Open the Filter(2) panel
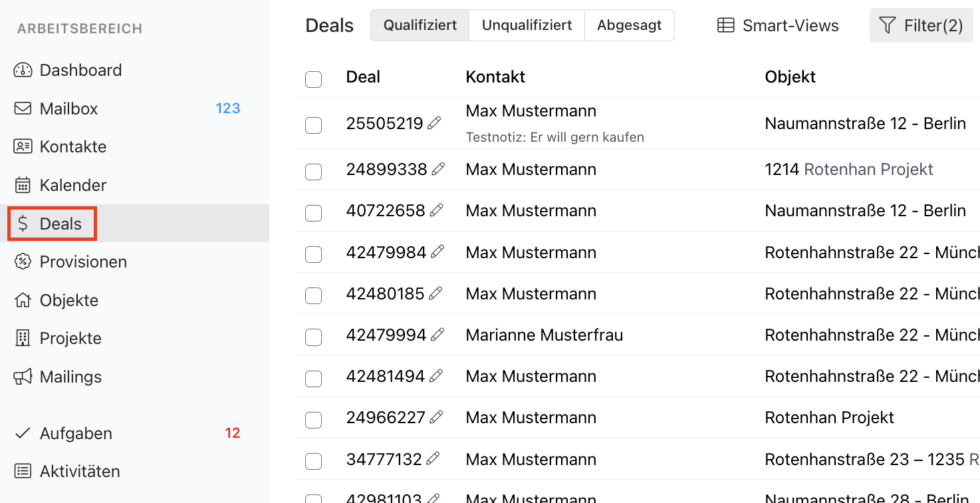 [921, 26]
